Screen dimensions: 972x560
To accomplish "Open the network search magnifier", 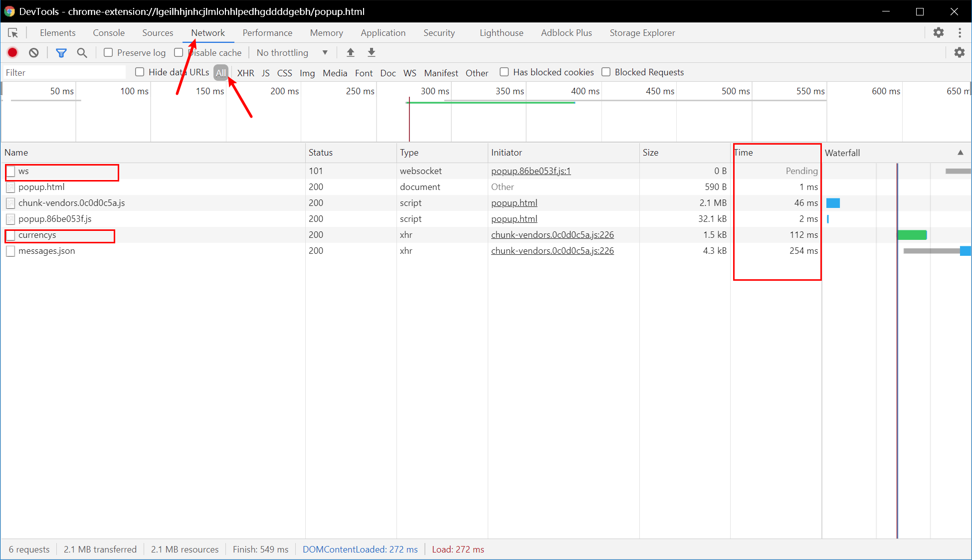I will pos(82,52).
